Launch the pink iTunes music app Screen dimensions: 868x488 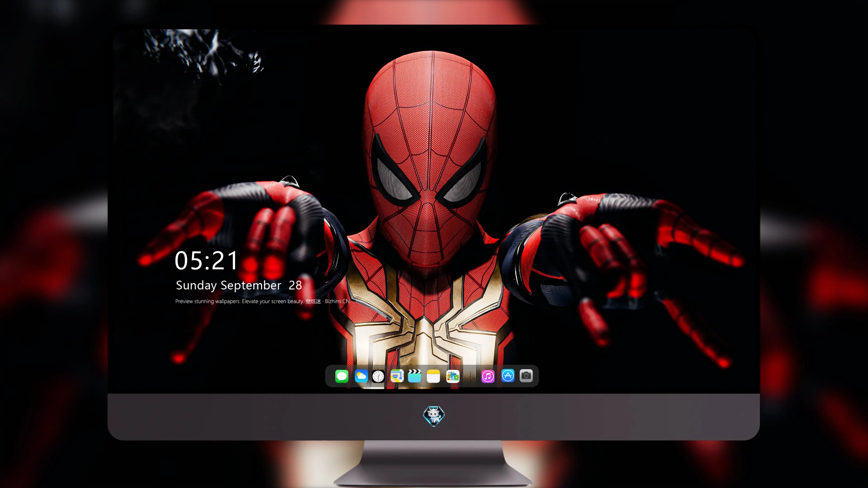488,376
